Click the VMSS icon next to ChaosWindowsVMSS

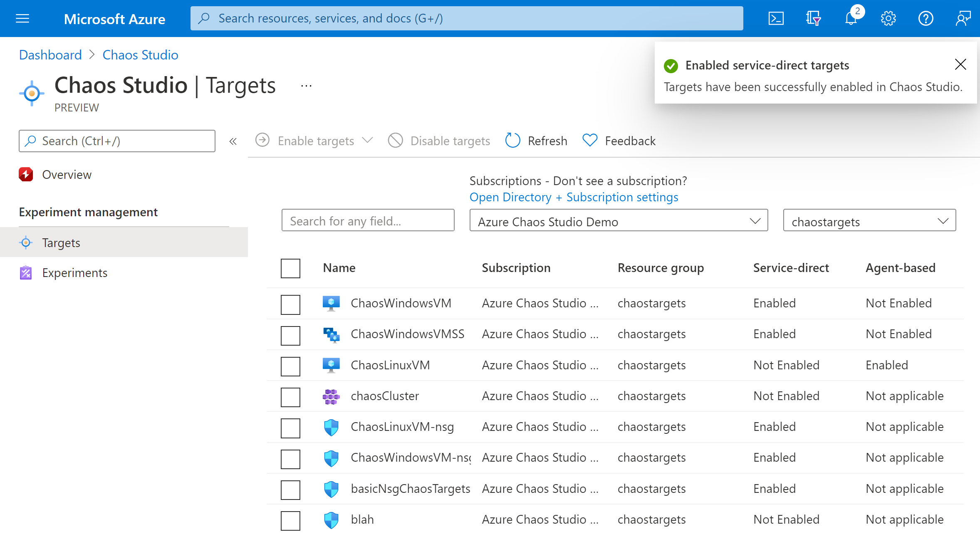click(332, 334)
